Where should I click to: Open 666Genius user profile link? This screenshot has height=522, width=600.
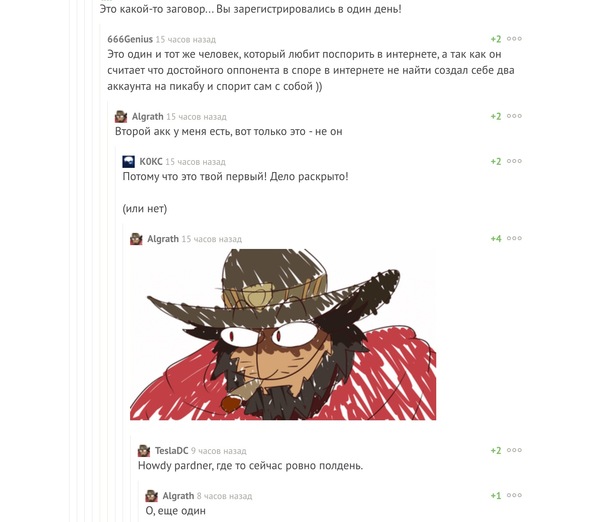pos(130,39)
